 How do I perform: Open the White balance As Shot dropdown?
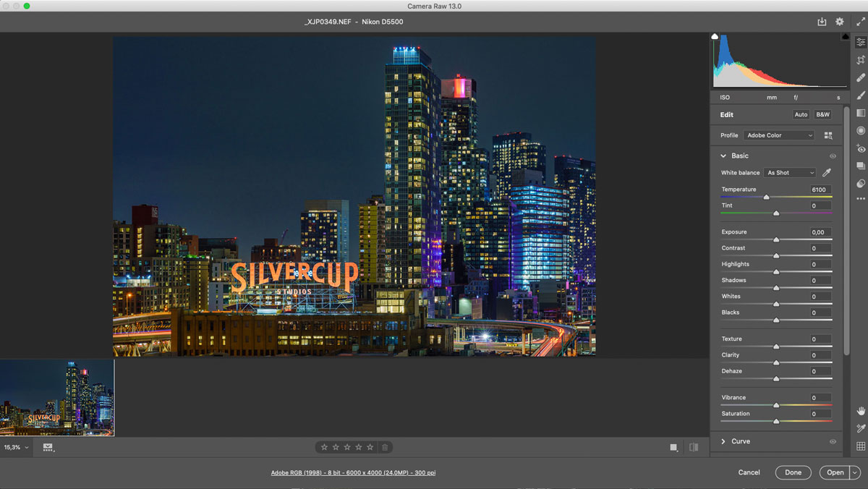pyautogui.click(x=790, y=173)
